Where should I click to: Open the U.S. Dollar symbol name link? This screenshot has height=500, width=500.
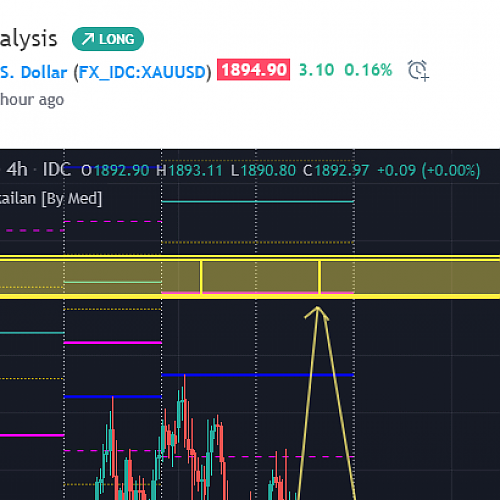33,72
